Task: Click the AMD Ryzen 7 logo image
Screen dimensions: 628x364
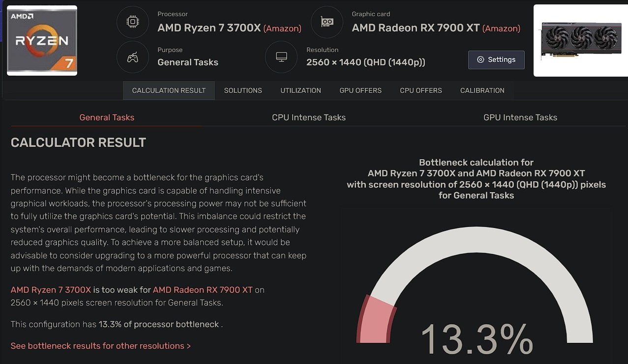Action: point(42,40)
